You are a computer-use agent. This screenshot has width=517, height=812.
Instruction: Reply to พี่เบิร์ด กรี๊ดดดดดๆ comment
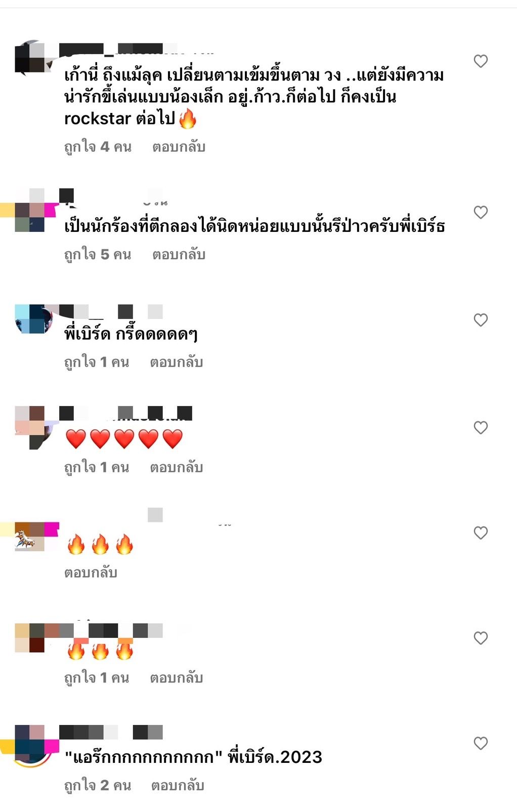click(176, 362)
